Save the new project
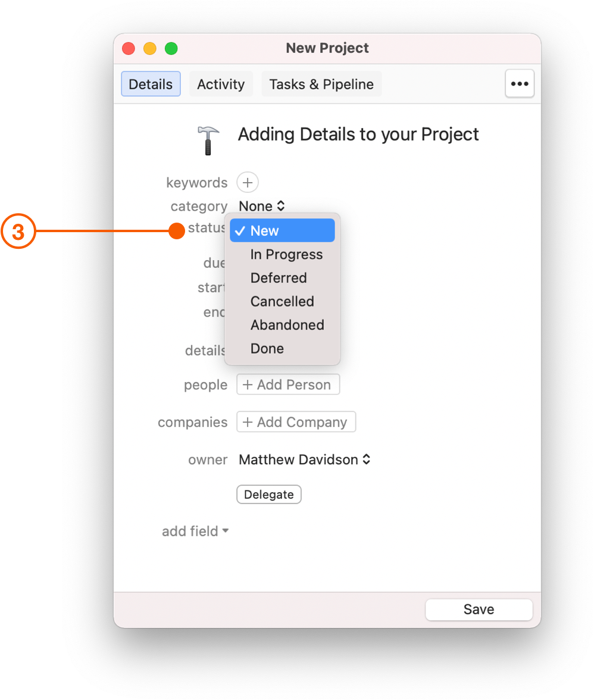Screen dimensions: 594x700 479,609
